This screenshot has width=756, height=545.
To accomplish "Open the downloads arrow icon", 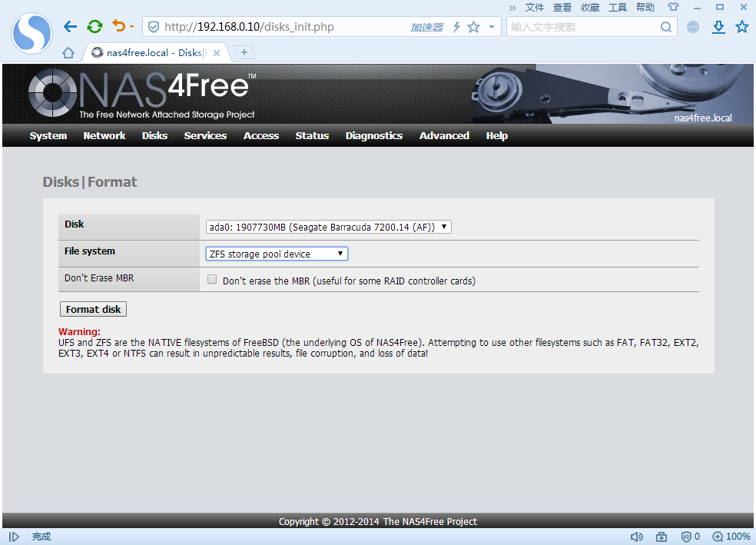I will coord(718,27).
